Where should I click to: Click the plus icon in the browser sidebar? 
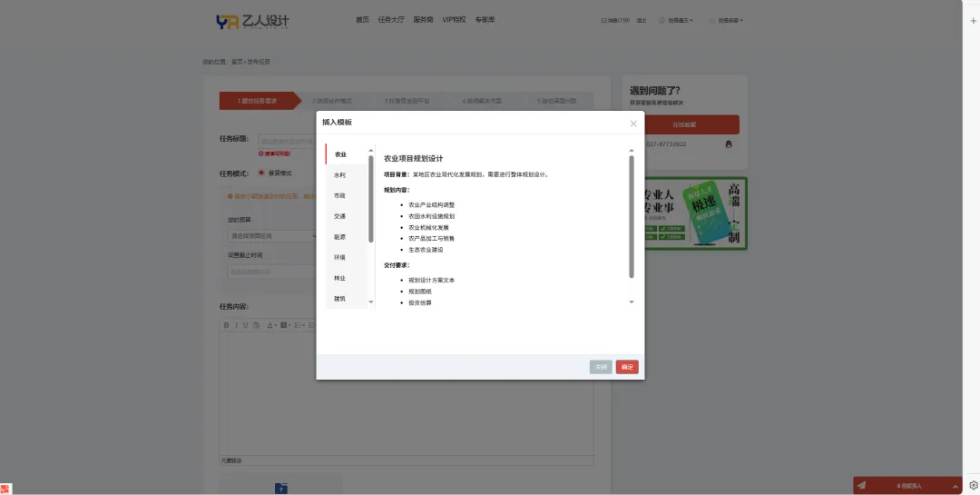click(x=973, y=21)
